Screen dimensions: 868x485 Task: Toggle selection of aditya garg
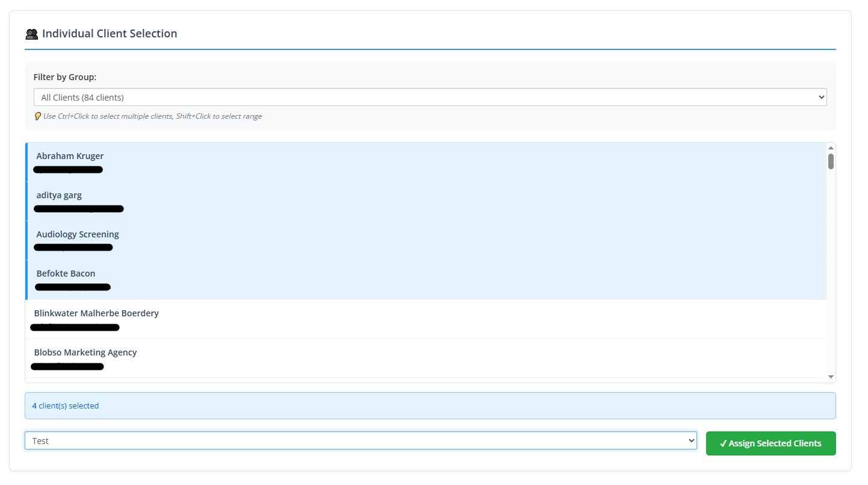(59, 195)
